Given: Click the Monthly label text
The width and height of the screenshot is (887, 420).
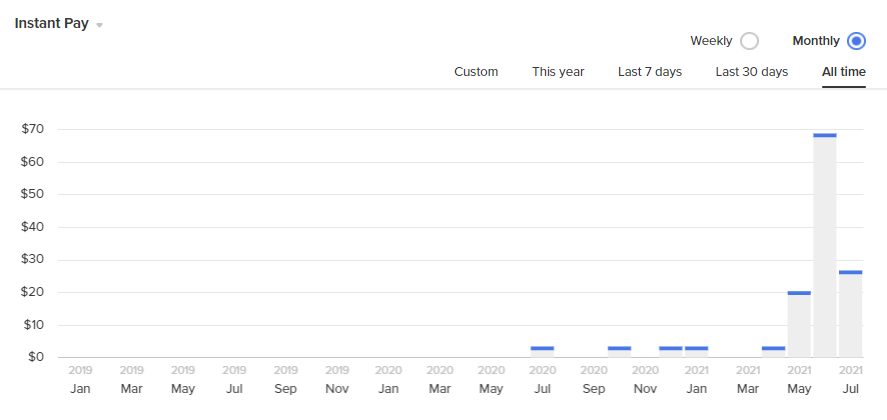Looking at the screenshot, I should (816, 41).
